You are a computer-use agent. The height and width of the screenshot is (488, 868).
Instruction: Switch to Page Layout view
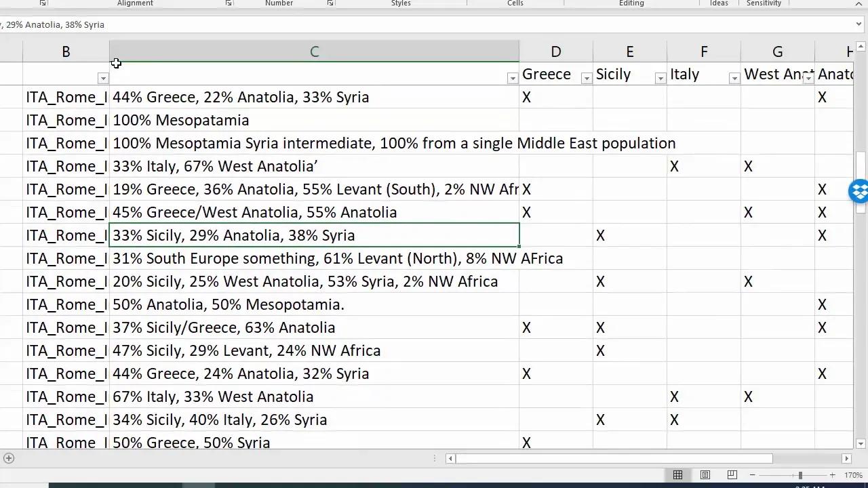coord(705,474)
